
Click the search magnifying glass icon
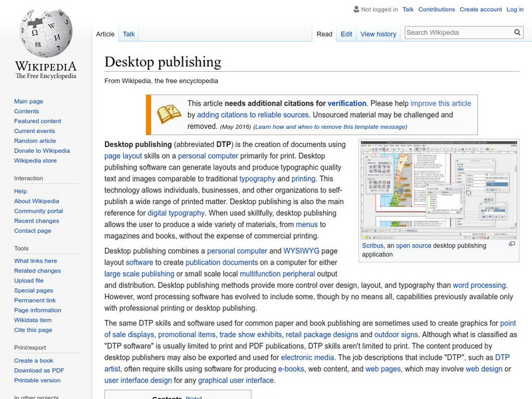pyautogui.click(x=517, y=33)
